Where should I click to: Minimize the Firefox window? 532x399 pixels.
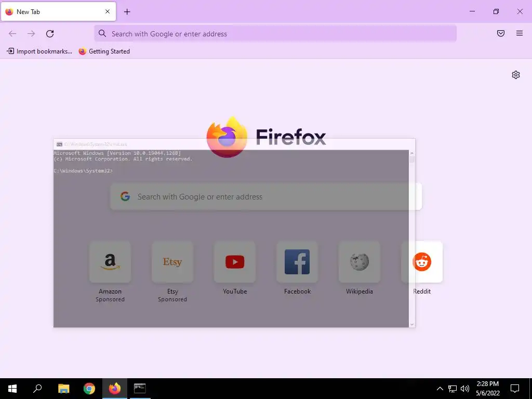coord(472,11)
